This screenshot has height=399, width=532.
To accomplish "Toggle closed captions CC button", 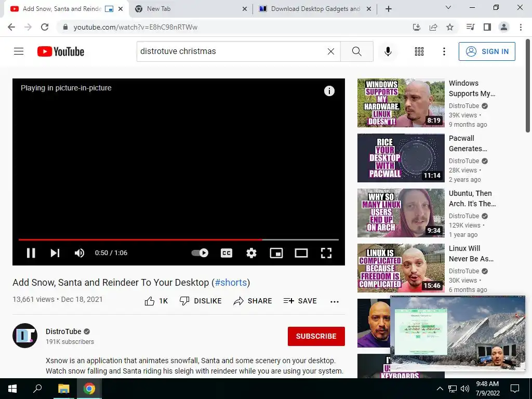I will click(227, 253).
